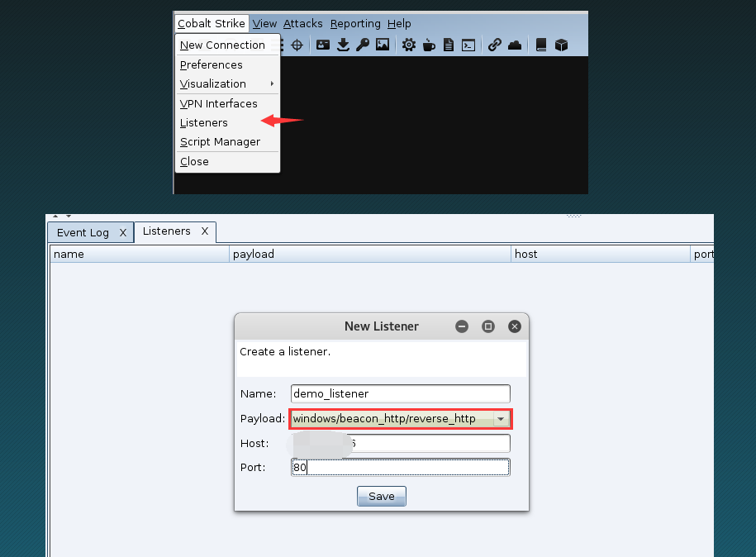Maximize the New Listener dialog
This screenshot has width=756, height=557.
[x=488, y=326]
